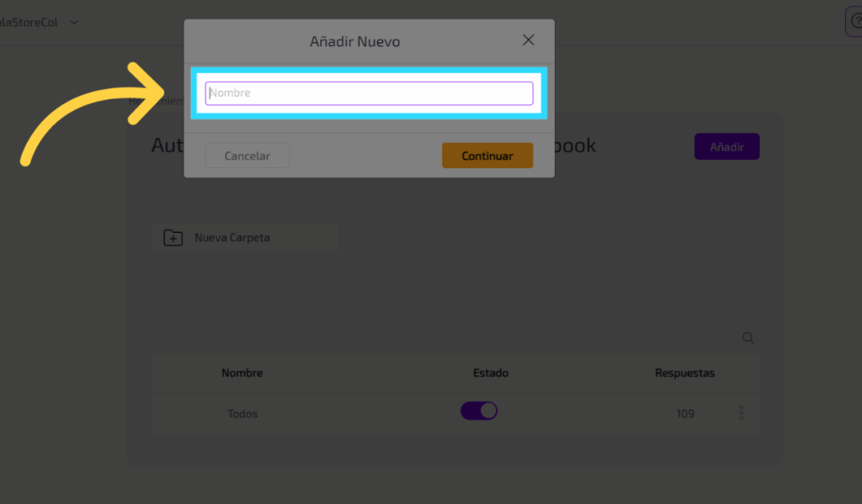Click the Nueva Carpeta label text
The height and width of the screenshot is (504, 862).
coord(232,238)
